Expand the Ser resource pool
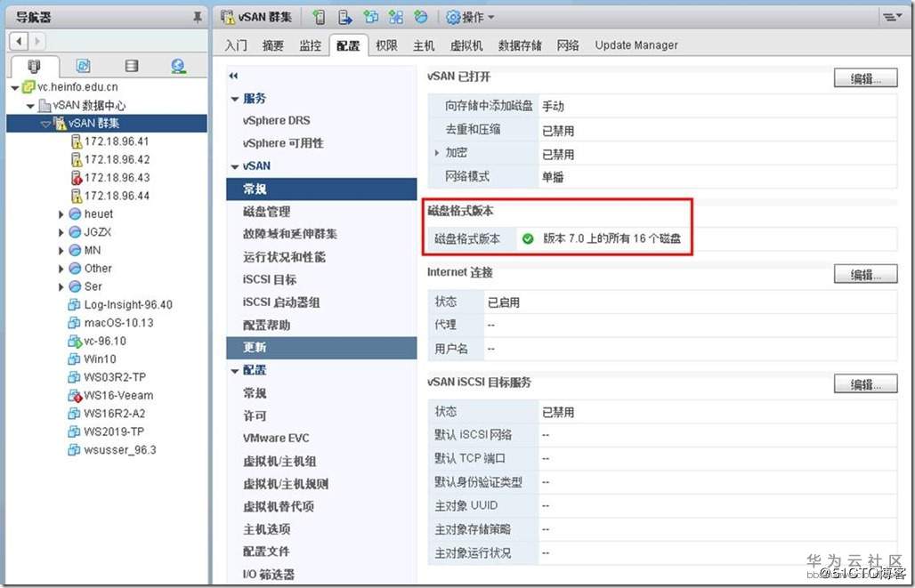This screenshot has width=915, height=588. [61, 287]
